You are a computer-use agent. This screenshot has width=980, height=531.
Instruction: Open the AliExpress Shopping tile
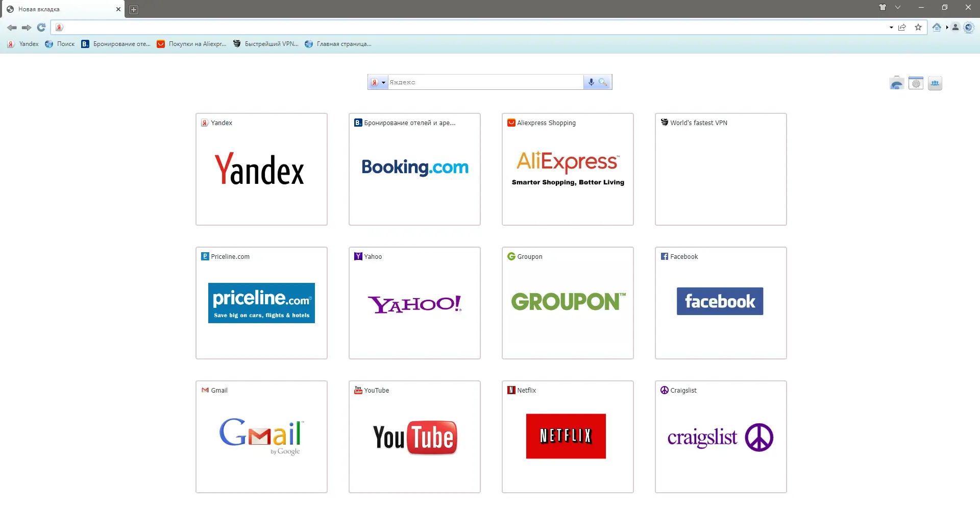[568, 169]
